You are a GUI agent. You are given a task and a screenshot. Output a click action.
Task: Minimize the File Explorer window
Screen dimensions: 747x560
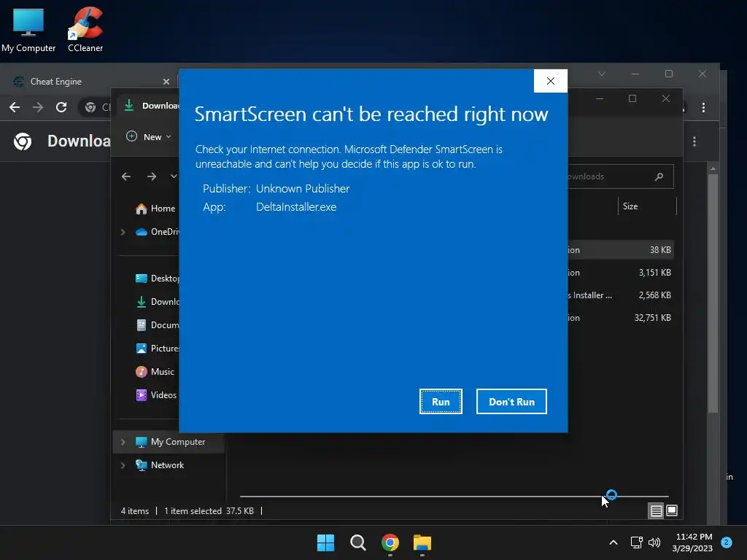click(x=600, y=98)
